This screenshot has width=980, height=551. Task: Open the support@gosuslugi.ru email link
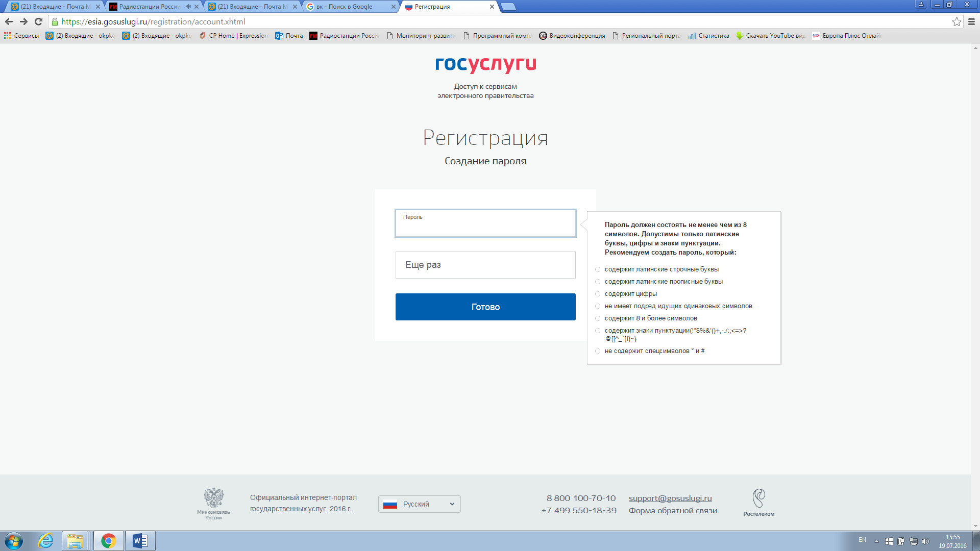point(670,498)
